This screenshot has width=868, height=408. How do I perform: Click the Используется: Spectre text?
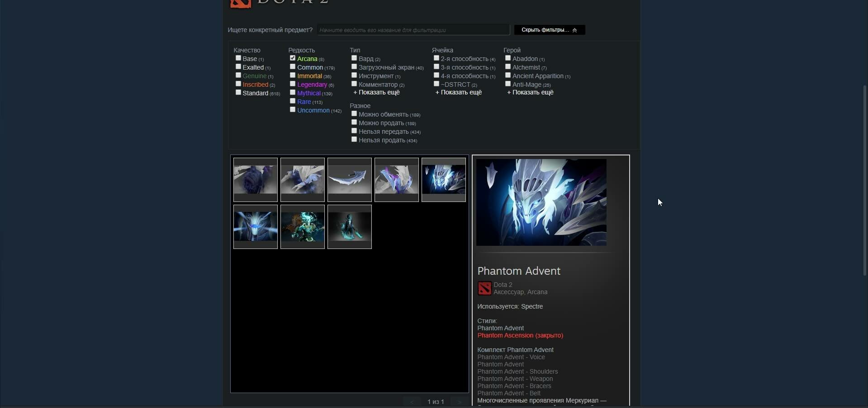510,306
